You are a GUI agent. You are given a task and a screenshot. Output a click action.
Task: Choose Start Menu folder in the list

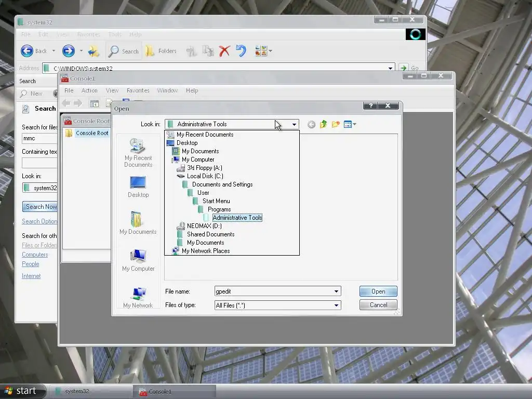216,201
